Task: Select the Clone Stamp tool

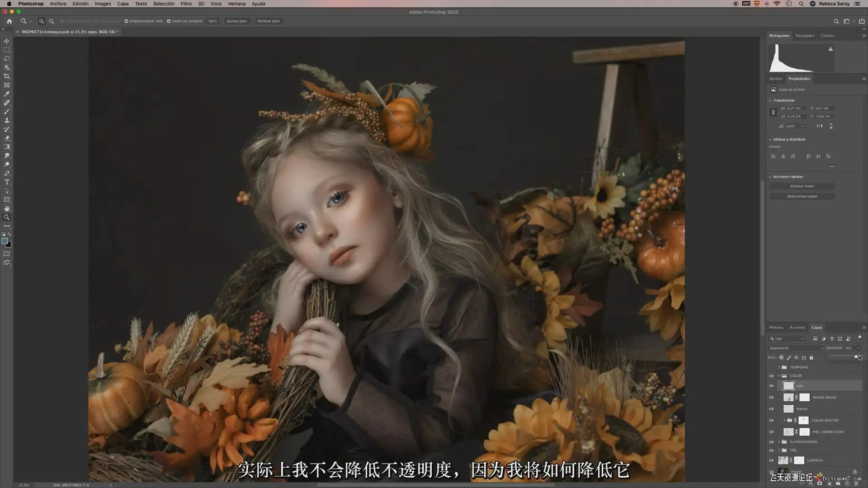Action: click(x=7, y=121)
